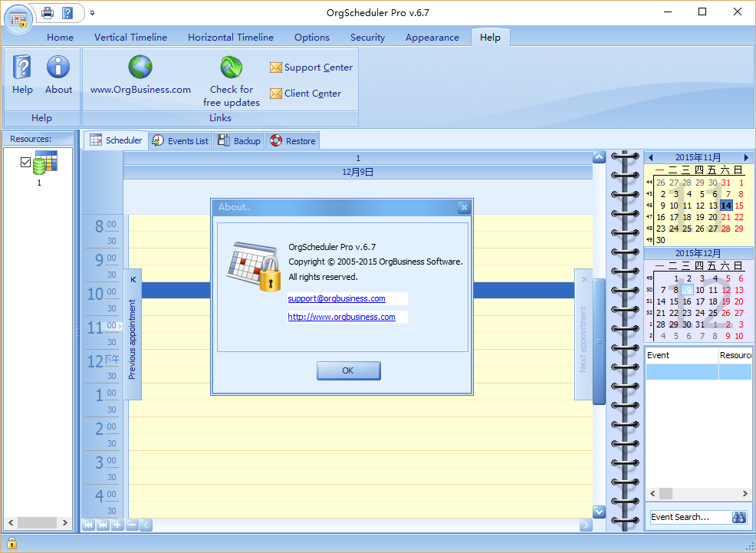Click the Next appointment side button
The height and width of the screenshot is (553, 756).
583,334
